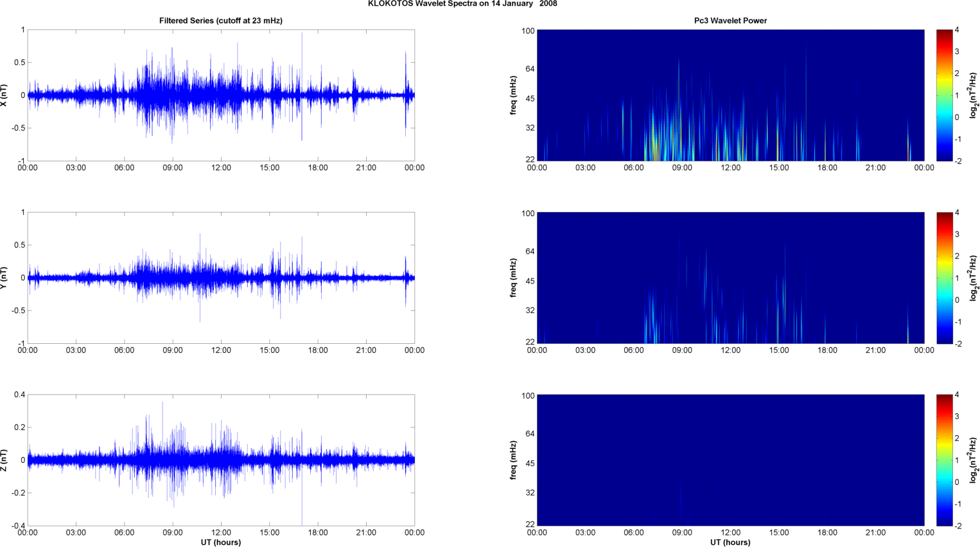Click the bottom spectrogram color bar
This screenshot has height=547, width=980.
[x=944, y=460]
